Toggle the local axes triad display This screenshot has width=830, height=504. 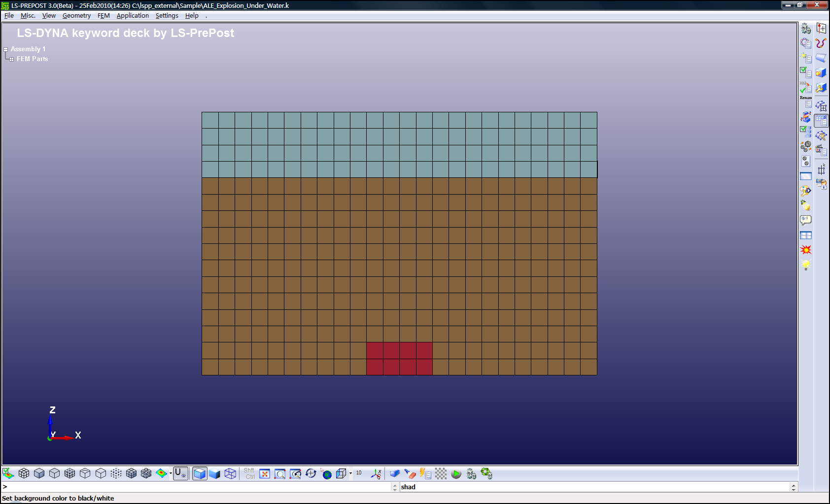pos(376,473)
